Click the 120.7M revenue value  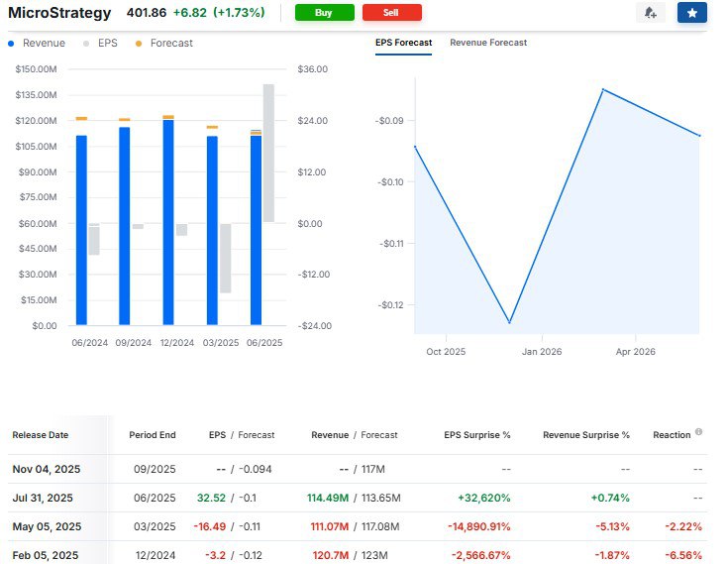click(x=331, y=555)
